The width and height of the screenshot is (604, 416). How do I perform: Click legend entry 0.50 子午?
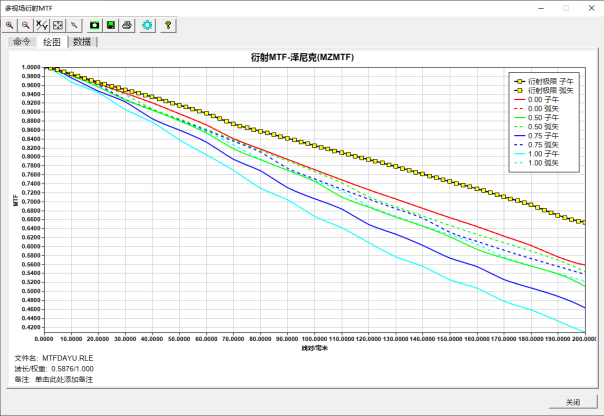(537, 117)
